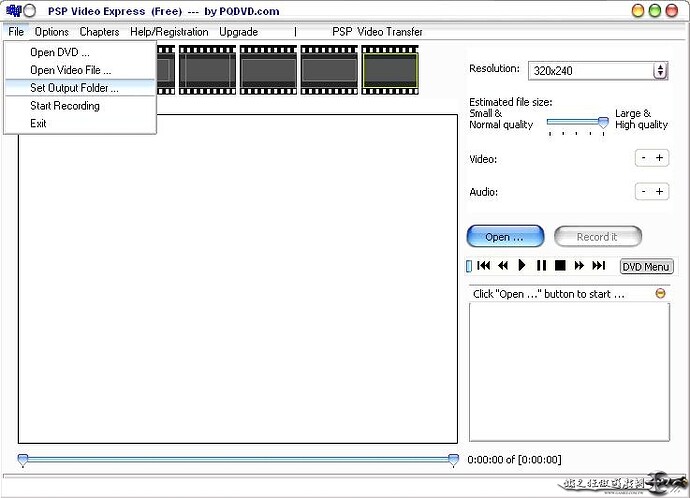
Task: Choose Open Video File... entry
Action: click(80, 70)
